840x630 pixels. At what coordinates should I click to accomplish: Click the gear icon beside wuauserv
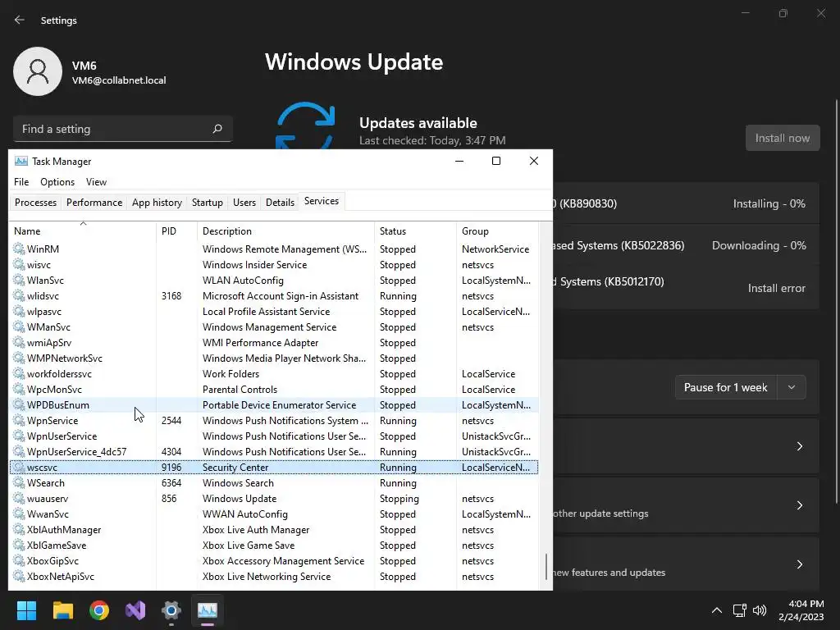click(19, 498)
